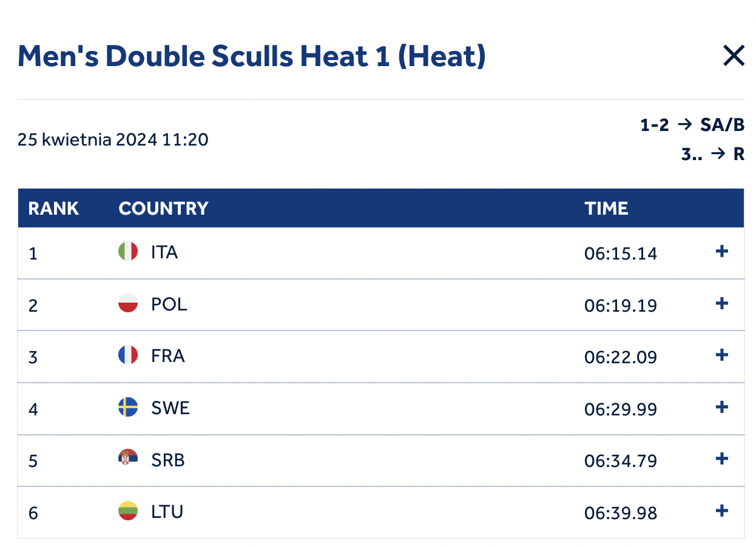The width and height of the screenshot is (756, 547).
Task: Click the 1-2 → SA/B progression note
Action: coord(692,125)
